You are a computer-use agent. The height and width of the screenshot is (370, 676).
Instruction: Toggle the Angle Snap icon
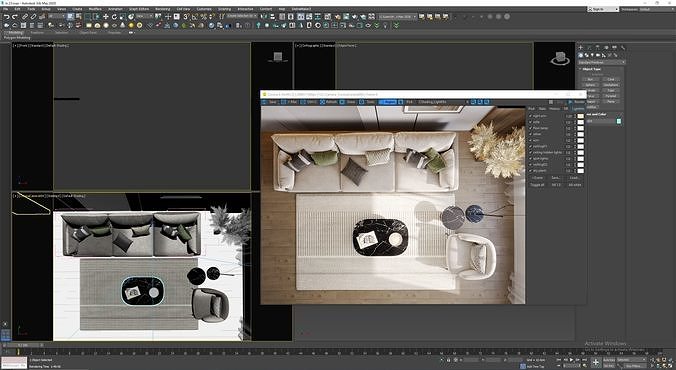[x=194, y=16]
